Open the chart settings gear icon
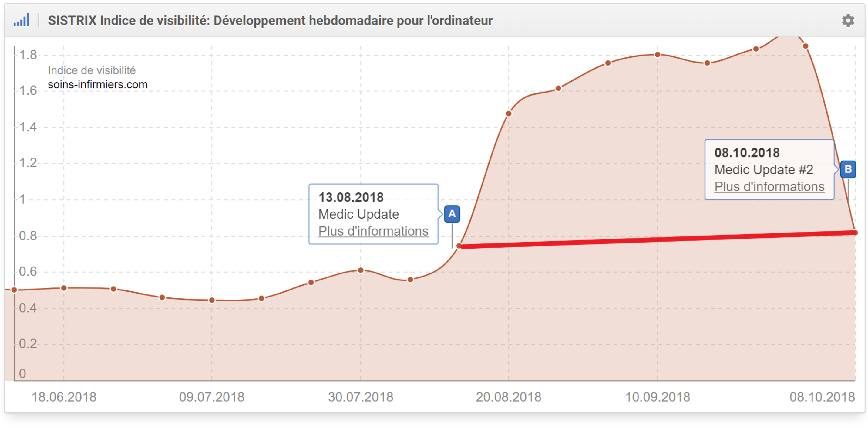 (848, 21)
